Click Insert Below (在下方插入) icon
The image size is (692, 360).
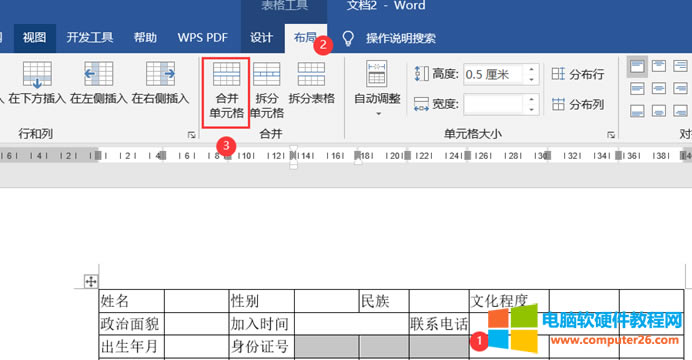tap(37, 74)
